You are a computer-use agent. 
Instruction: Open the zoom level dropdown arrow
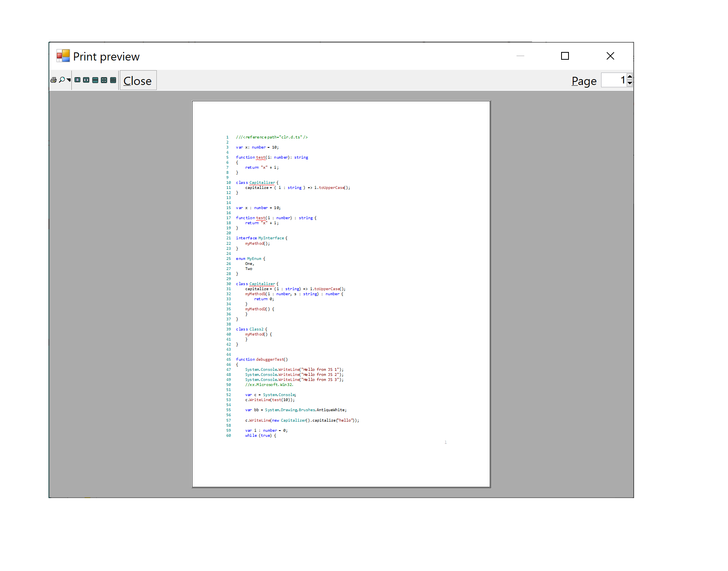[68, 80]
